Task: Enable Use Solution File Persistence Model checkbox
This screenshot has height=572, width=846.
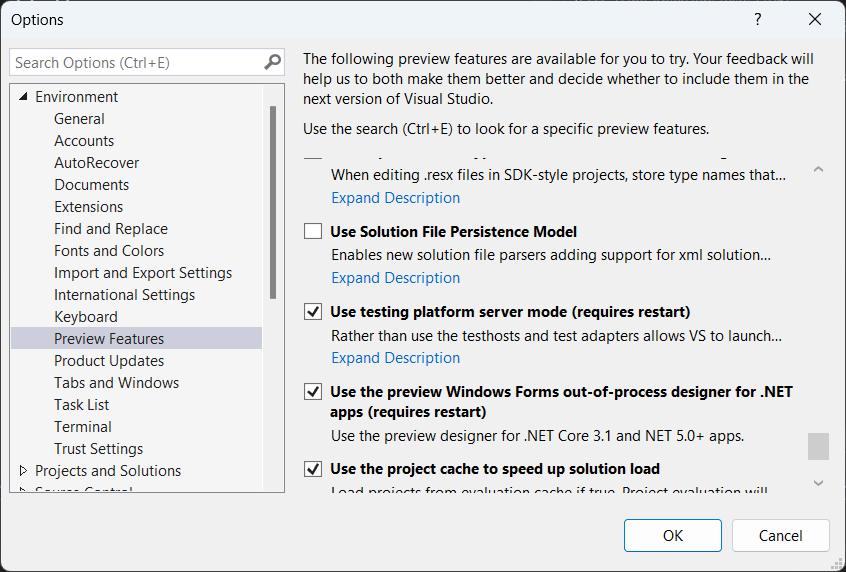Action: 313,231
